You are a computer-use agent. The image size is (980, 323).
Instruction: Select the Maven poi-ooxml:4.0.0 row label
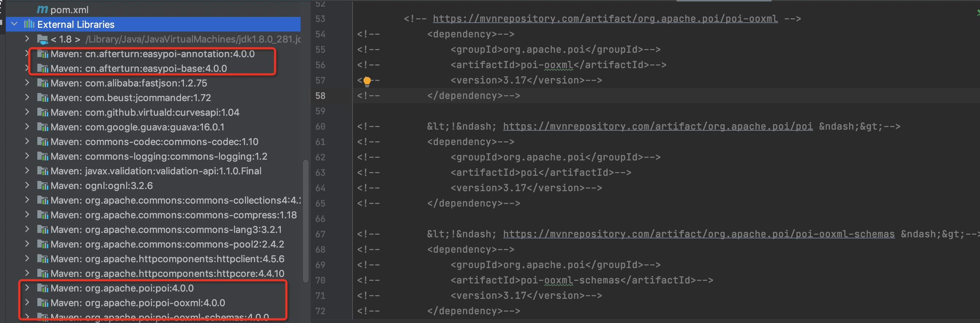[138, 303]
